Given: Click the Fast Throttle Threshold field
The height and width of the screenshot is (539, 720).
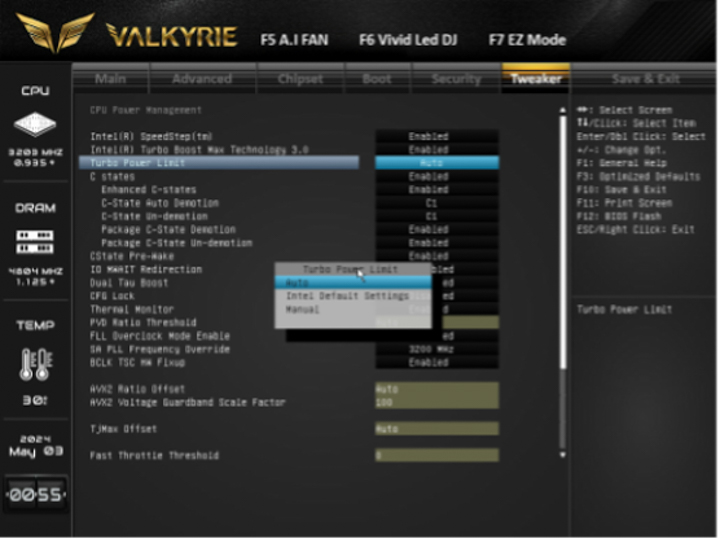Looking at the screenshot, I should click(437, 455).
